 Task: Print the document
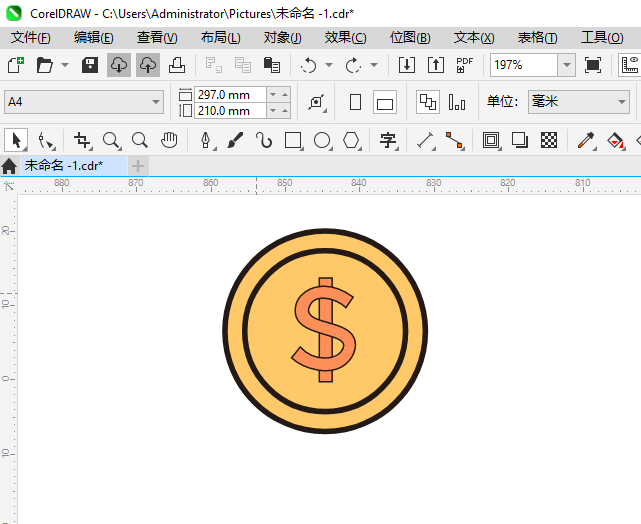pyautogui.click(x=177, y=65)
